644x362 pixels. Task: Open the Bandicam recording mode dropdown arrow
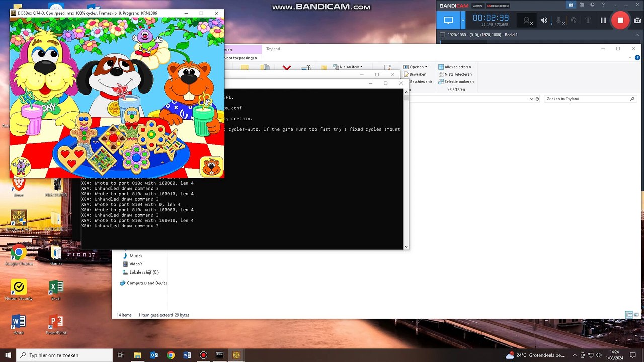(x=463, y=20)
